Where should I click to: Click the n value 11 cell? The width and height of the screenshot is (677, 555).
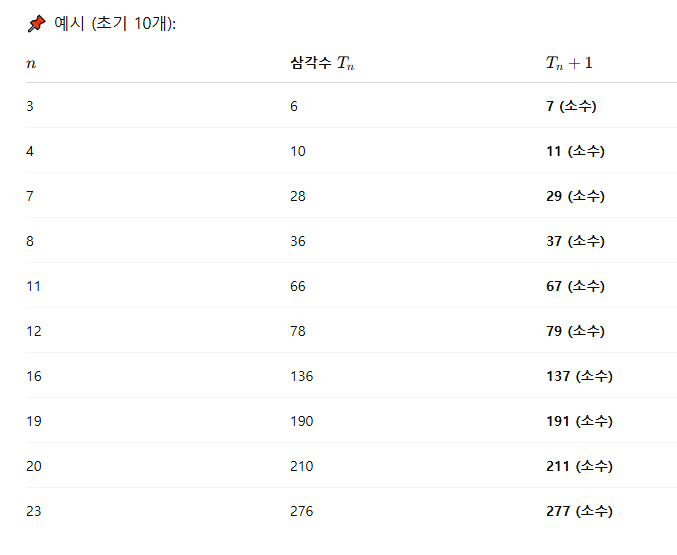pos(33,286)
